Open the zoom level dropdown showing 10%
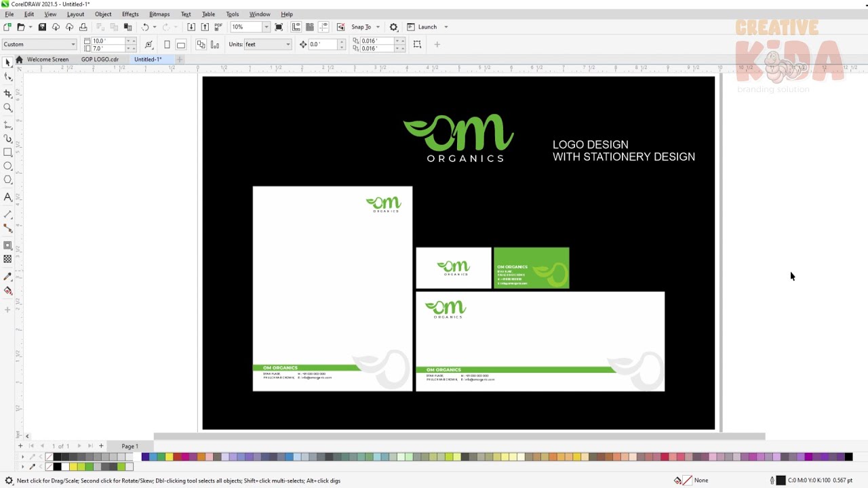Image resolution: width=868 pixels, height=488 pixels. 266,27
